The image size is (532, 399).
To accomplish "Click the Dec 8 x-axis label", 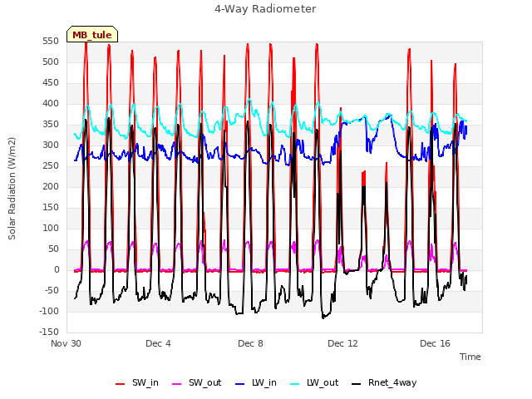I will coord(250,343).
